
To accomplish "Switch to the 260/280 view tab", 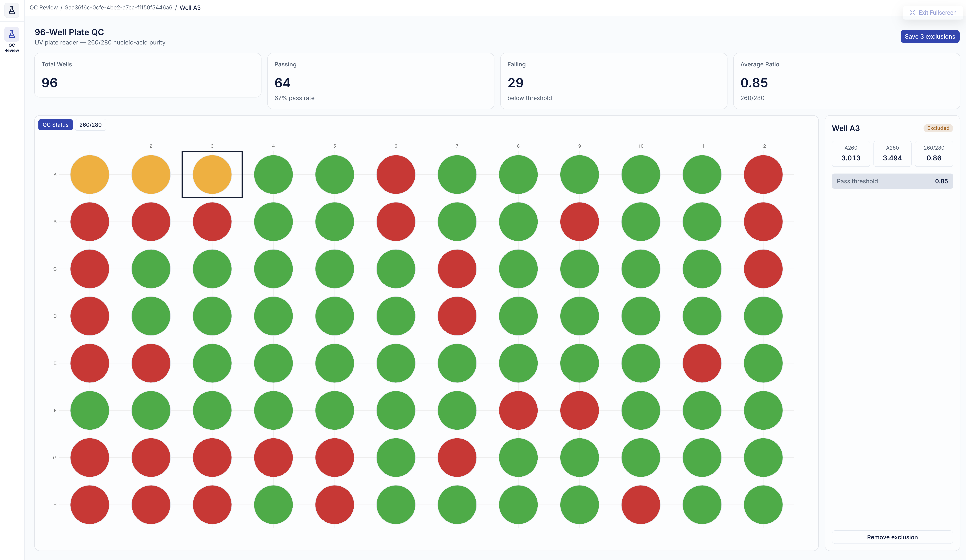I will pyautogui.click(x=90, y=125).
